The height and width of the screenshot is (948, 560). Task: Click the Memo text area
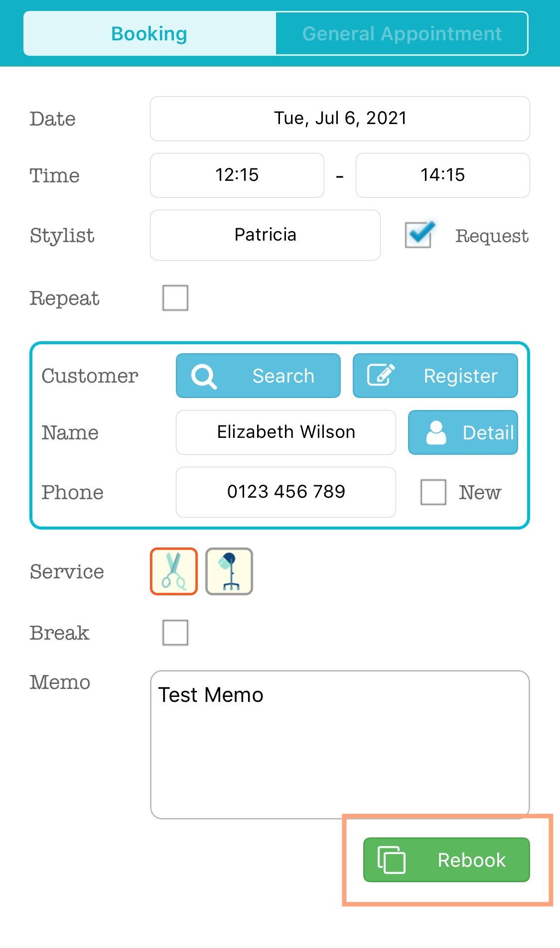[340, 745]
